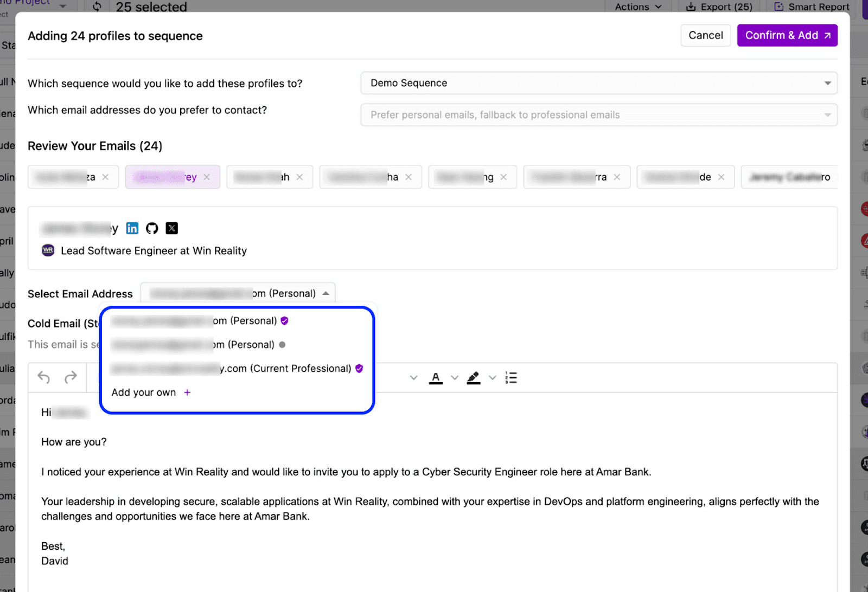The height and width of the screenshot is (592, 868).
Task: Expand the highlight color options chevron
Action: click(x=493, y=378)
